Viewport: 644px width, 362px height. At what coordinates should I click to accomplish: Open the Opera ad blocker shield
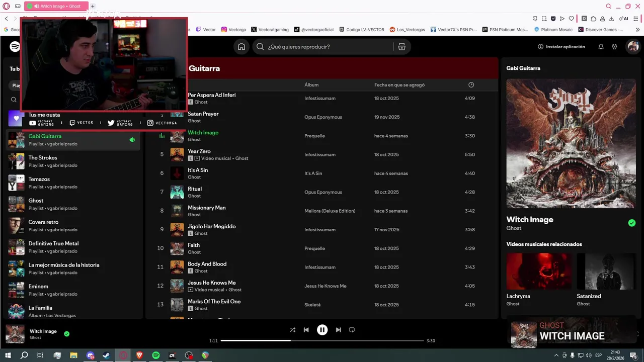(x=553, y=19)
